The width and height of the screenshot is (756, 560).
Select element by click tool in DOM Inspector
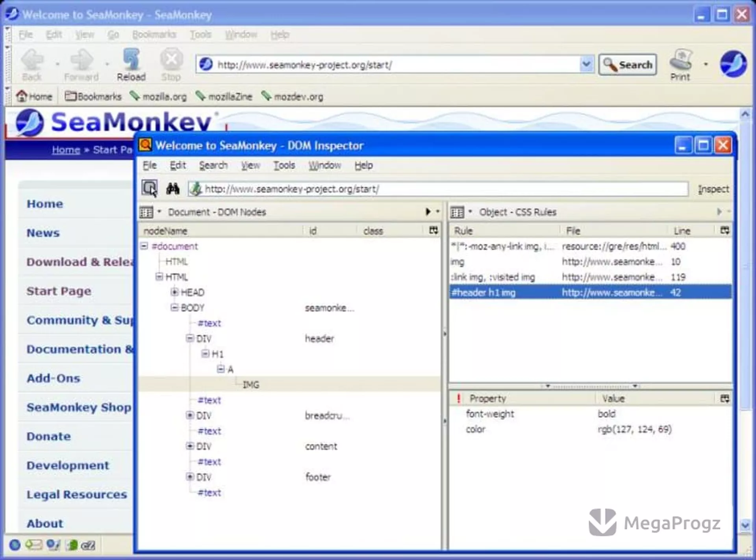point(150,188)
